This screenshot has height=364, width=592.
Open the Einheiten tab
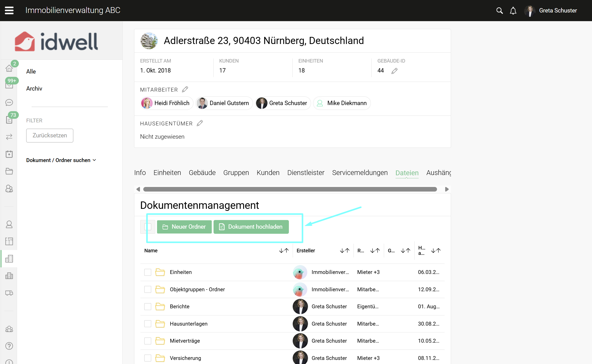[x=167, y=173]
